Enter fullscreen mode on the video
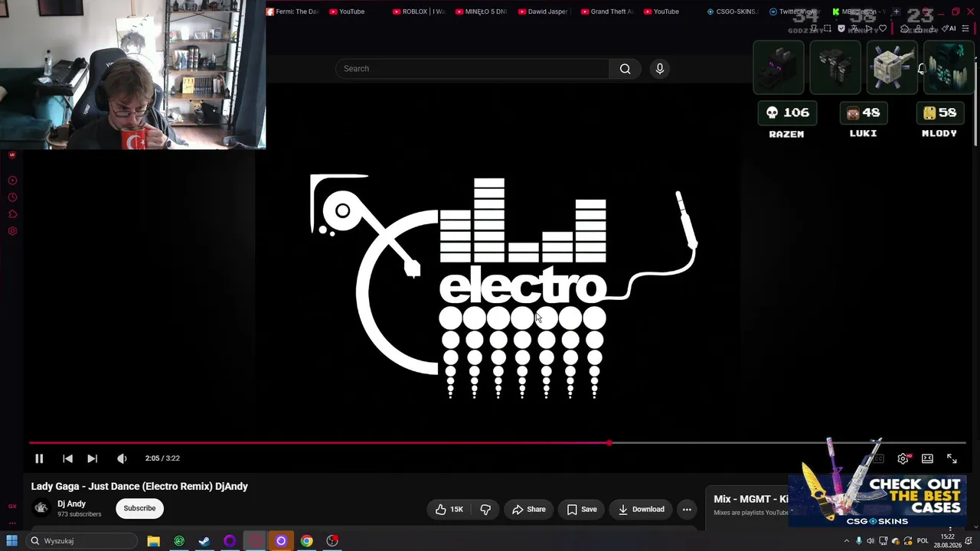980x551 pixels. click(x=952, y=458)
